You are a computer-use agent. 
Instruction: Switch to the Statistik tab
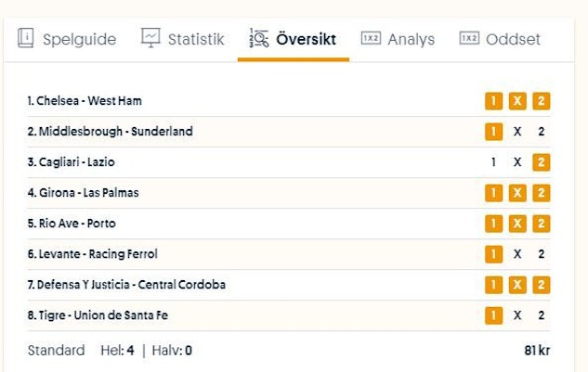(x=195, y=39)
